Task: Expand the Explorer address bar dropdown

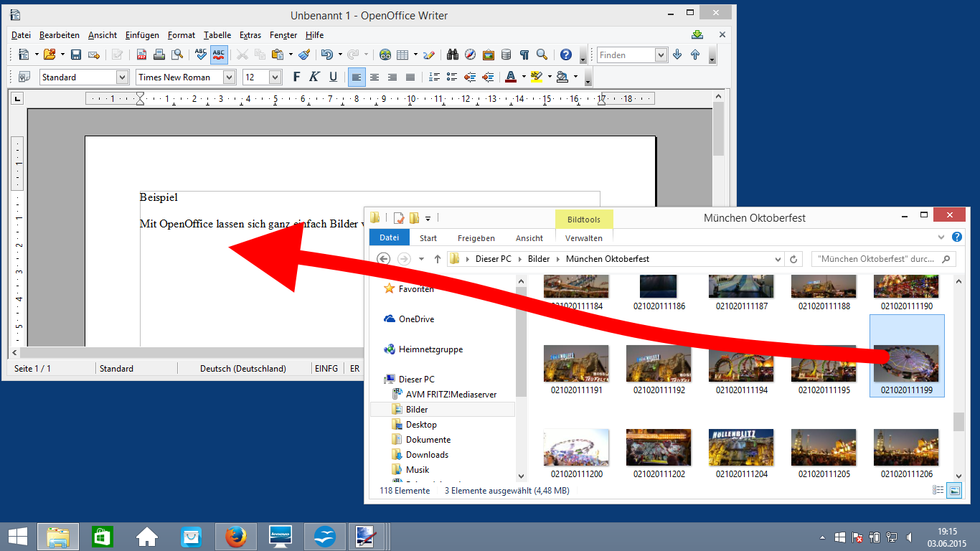Action: coord(777,259)
